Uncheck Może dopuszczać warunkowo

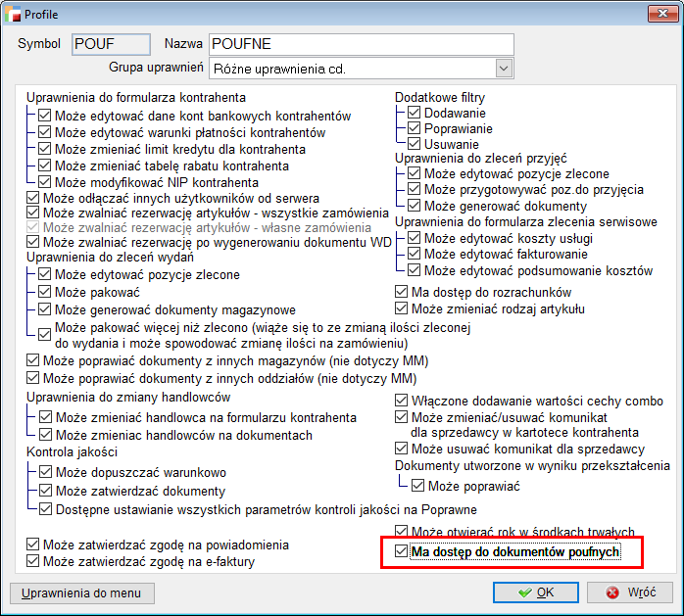point(45,472)
